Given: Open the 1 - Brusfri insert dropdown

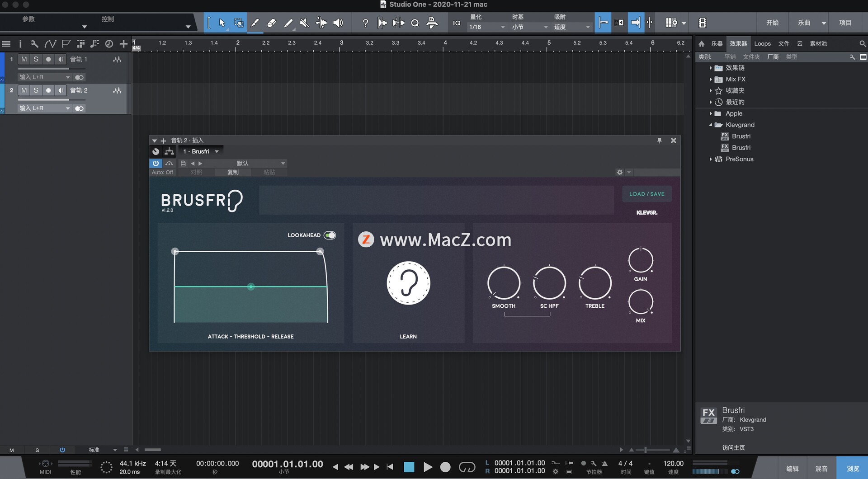Looking at the screenshot, I should pyautogui.click(x=201, y=151).
